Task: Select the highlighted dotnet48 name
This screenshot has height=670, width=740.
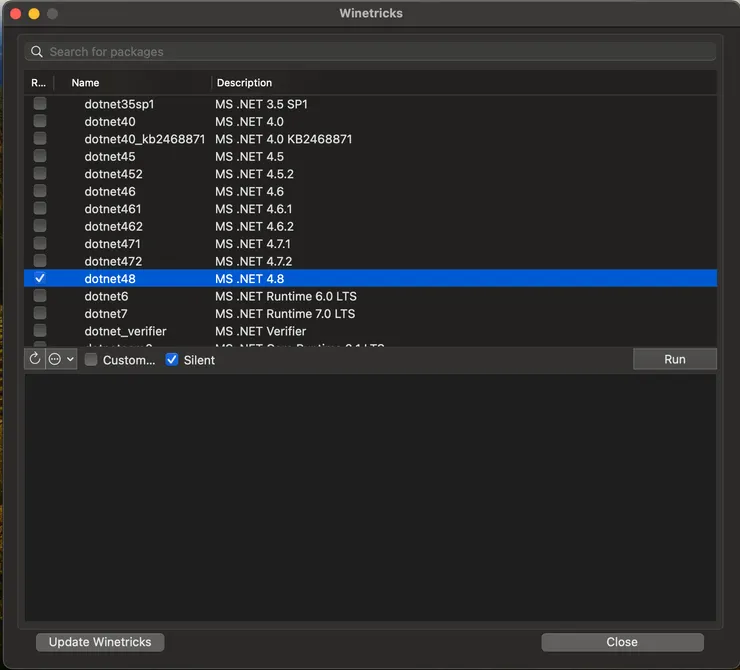Action: pyautogui.click(x=110, y=279)
